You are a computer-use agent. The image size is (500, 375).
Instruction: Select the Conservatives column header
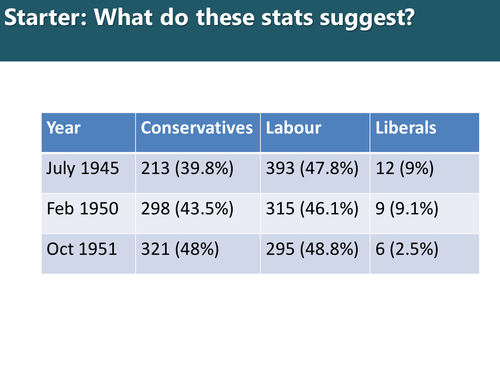(198, 133)
